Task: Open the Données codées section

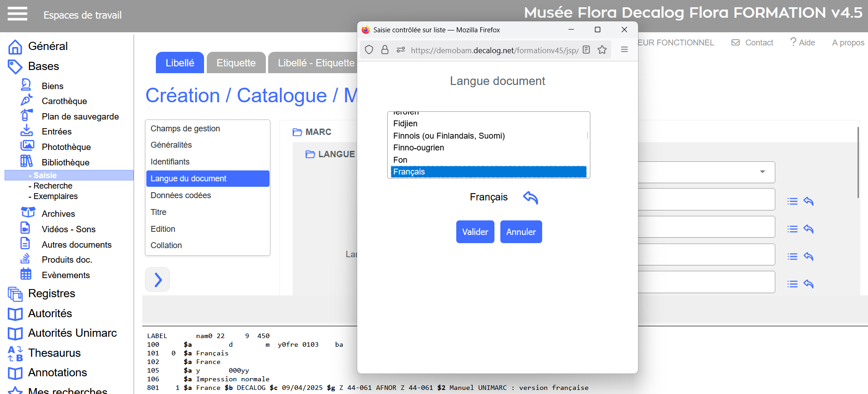Action: (x=180, y=195)
